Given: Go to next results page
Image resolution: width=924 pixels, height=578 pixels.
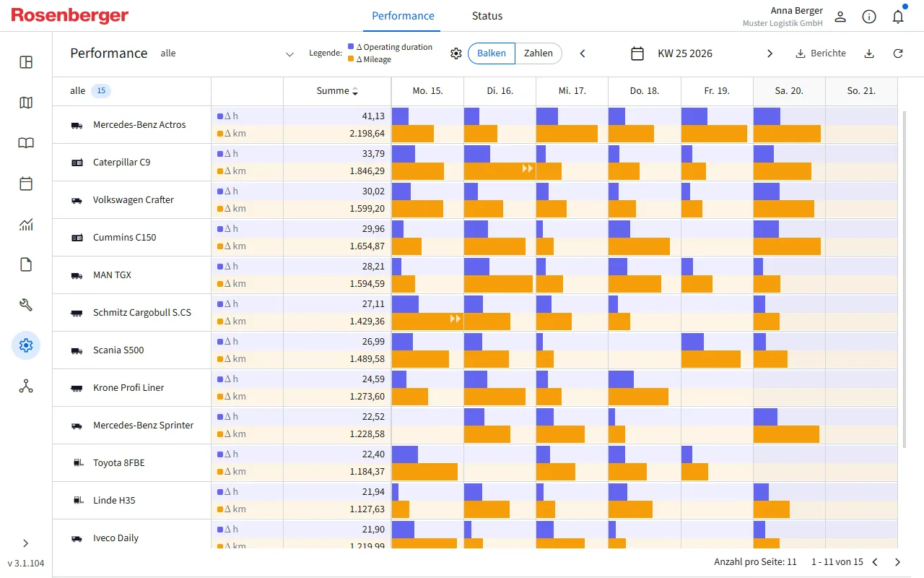Looking at the screenshot, I should 898,562.
